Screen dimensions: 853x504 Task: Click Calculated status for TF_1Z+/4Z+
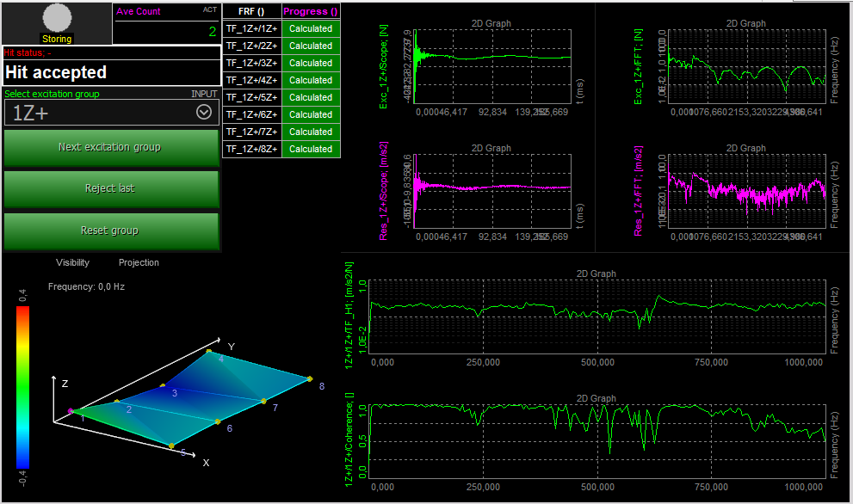311,81
